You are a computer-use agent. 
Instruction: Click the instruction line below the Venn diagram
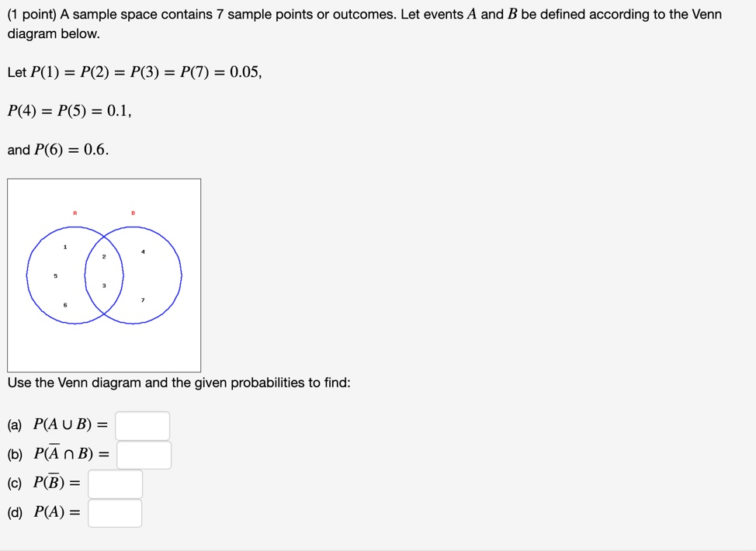[179, 383]
